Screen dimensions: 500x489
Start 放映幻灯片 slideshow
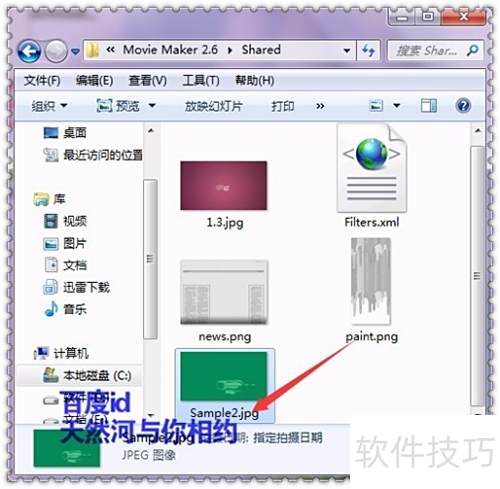[x=214, y=106]
